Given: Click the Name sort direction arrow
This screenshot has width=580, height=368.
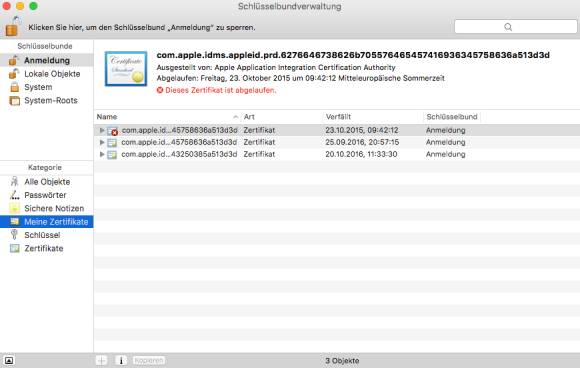Looking at the screenshot, I should point(236,117).
